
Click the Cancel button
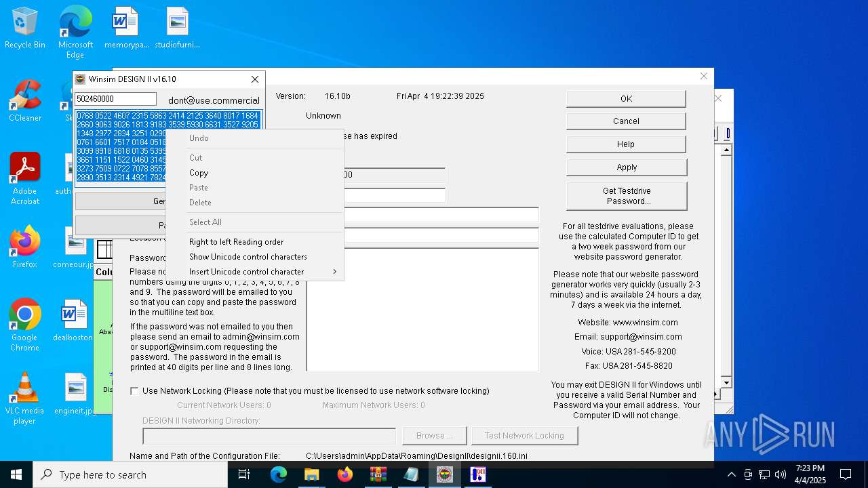coord(626,121)
